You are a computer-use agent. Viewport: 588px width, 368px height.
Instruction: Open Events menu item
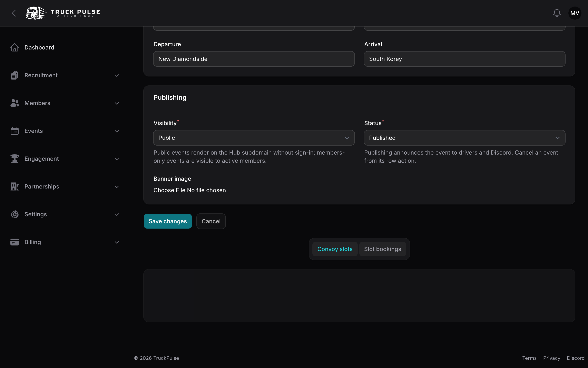(33, 131)
